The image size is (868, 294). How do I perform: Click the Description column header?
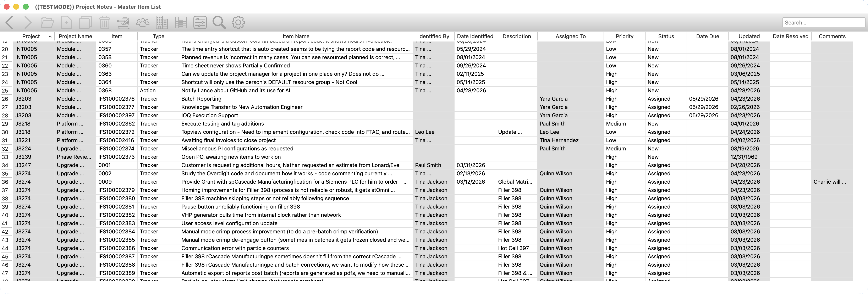point(517,36)
